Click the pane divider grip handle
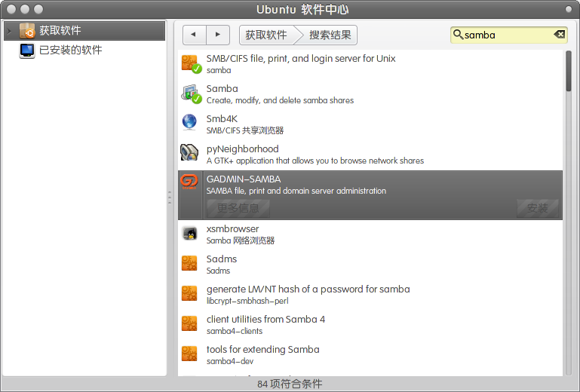 (170, 198)
